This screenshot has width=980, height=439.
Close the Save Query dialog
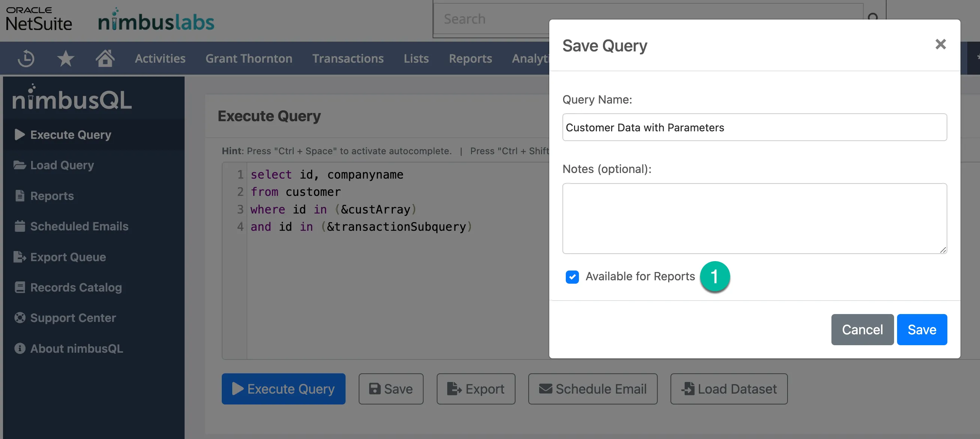(941, 45)
